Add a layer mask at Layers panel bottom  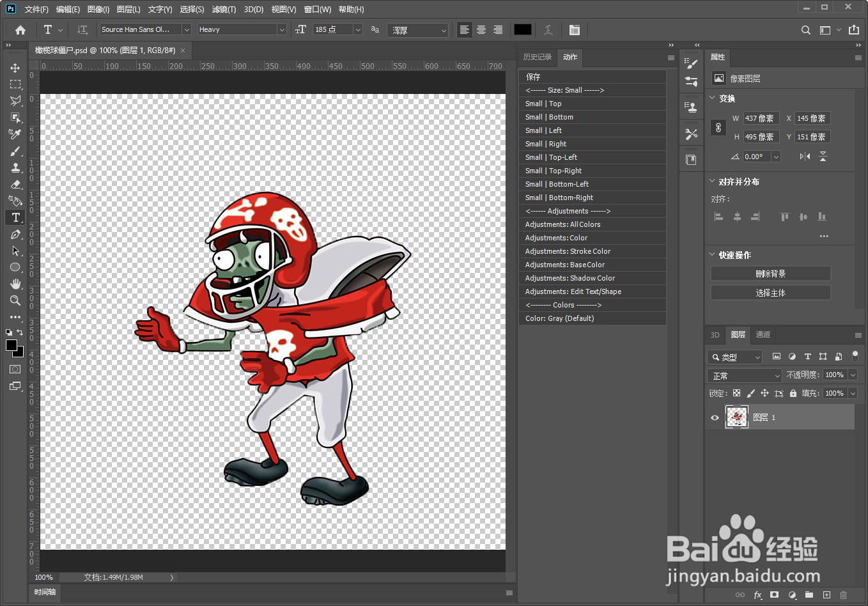(x=775, y=594)
